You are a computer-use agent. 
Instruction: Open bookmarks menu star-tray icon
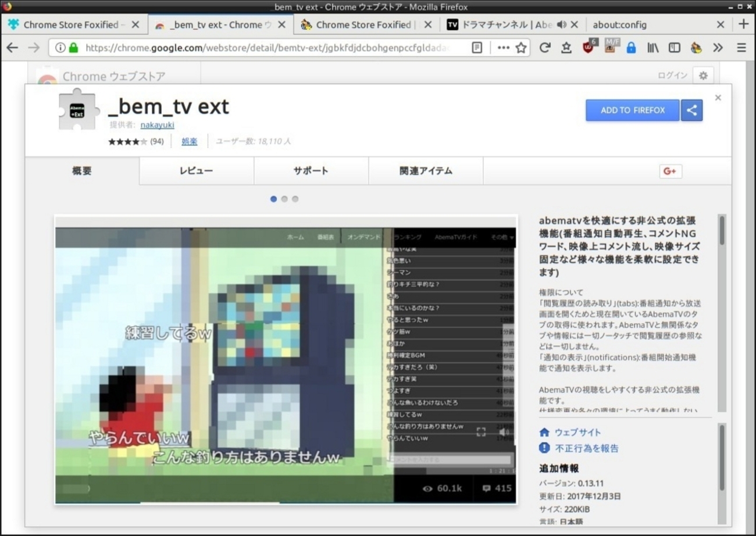coord(566,48)
